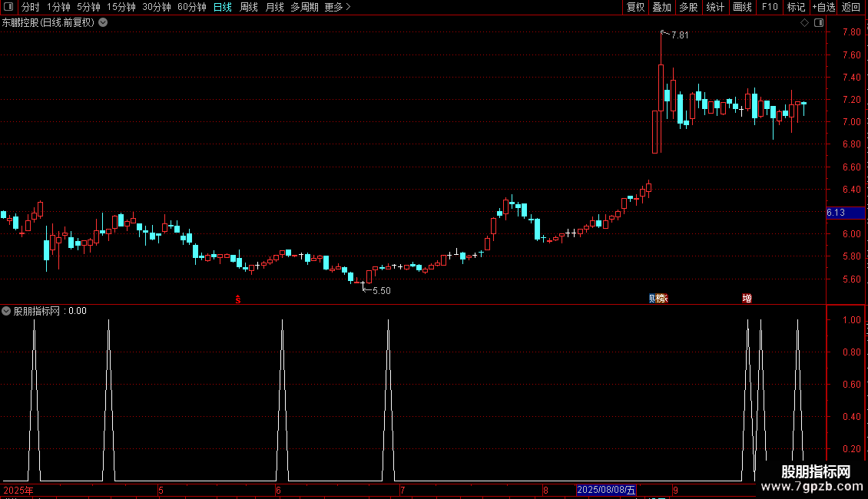868x499 pixels.
Task: Select the 1分钟 period
Action: pos(58,7)
